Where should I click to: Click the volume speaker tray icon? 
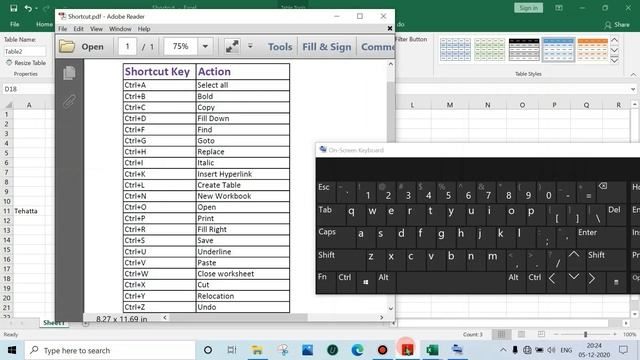tap(551, 350)
